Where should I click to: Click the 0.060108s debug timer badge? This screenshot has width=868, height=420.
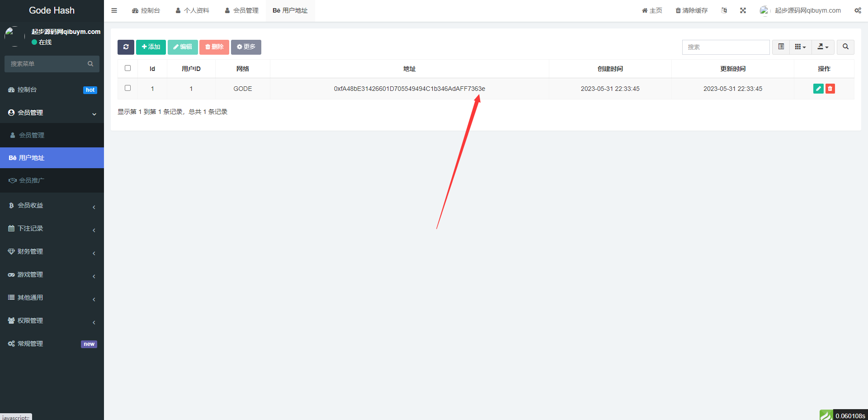point(850,415)
